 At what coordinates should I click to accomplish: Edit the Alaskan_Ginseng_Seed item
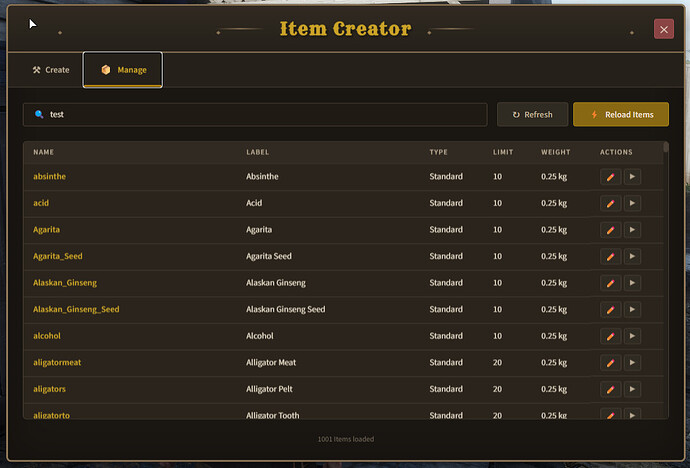tap(610, 310)
